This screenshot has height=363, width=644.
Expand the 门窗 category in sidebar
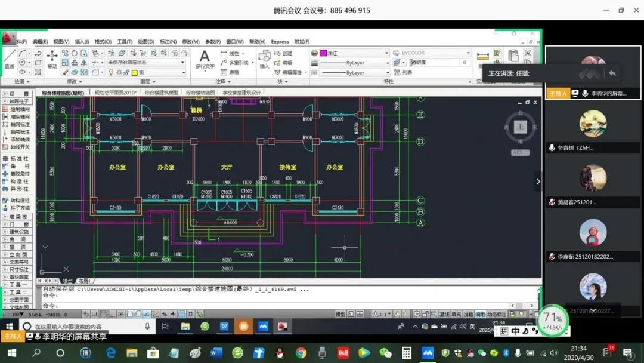17,224
